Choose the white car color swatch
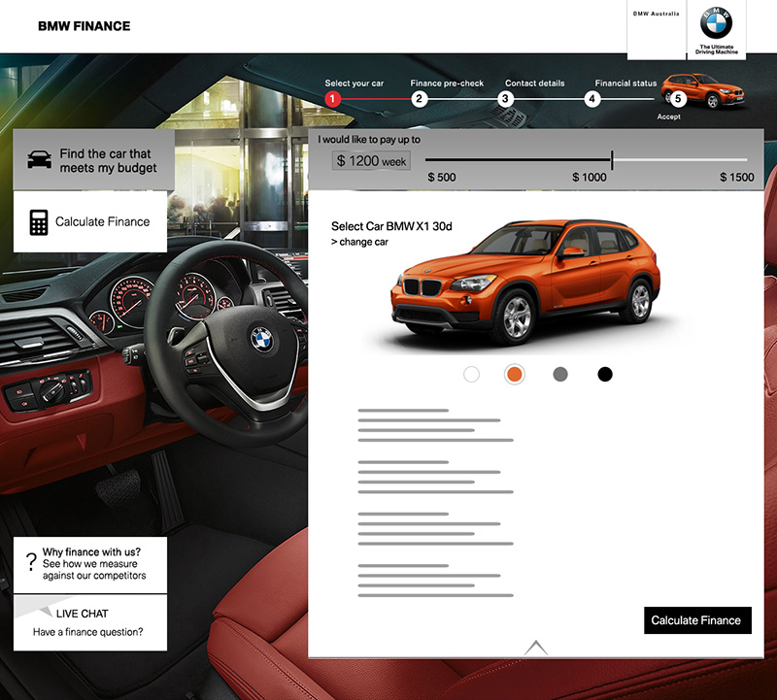Viewport: 777px width, 700px height. [472, 375]
